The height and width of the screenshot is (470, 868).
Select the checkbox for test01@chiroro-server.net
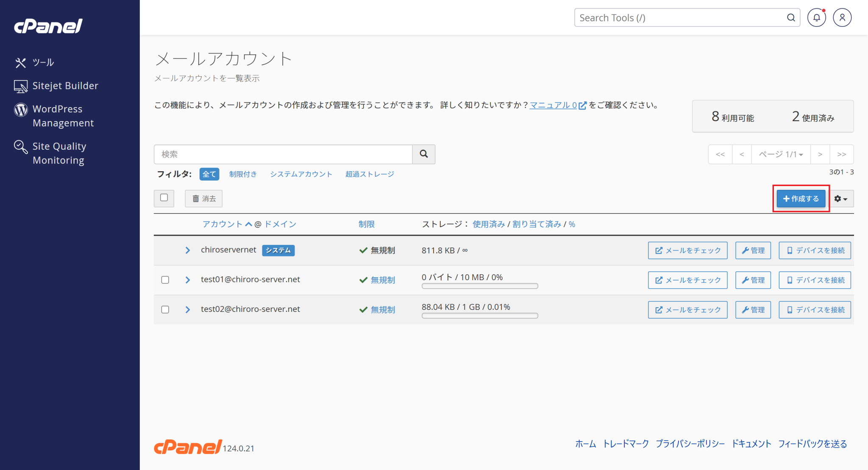(165, 280)
